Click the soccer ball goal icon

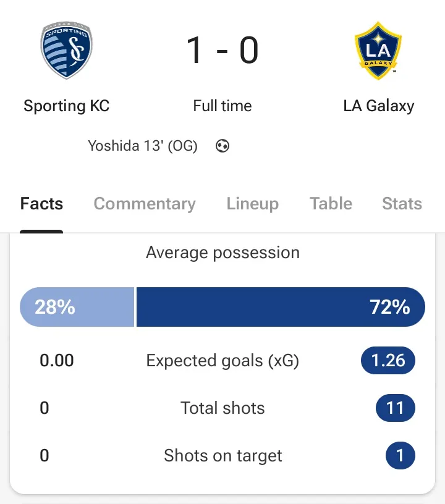pos(222,146)
